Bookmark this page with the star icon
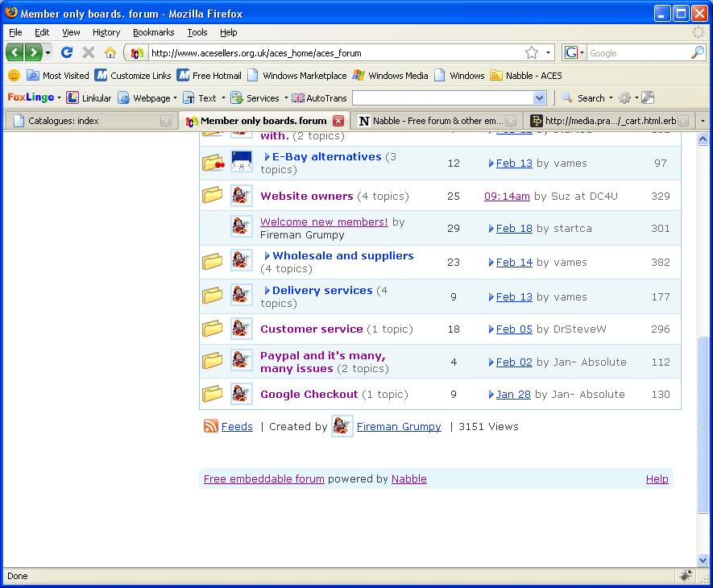The image size is (713, 588). coord(532,52)
